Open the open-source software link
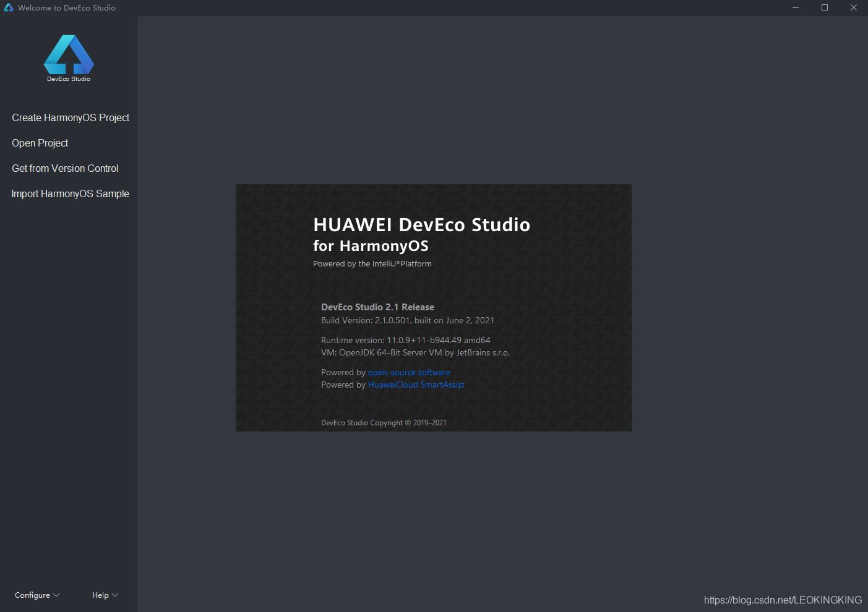The width and height of the screenshot is (868, 612). click(409, 372)
